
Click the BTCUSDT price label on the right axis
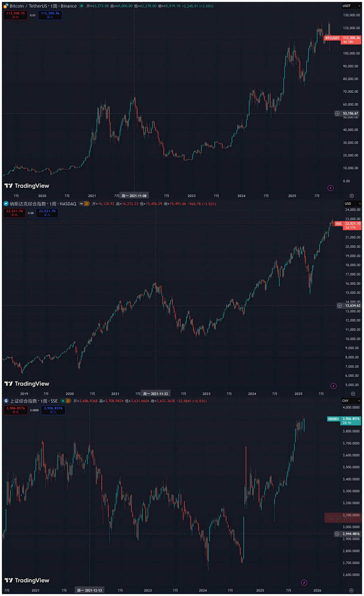(332, 38)
